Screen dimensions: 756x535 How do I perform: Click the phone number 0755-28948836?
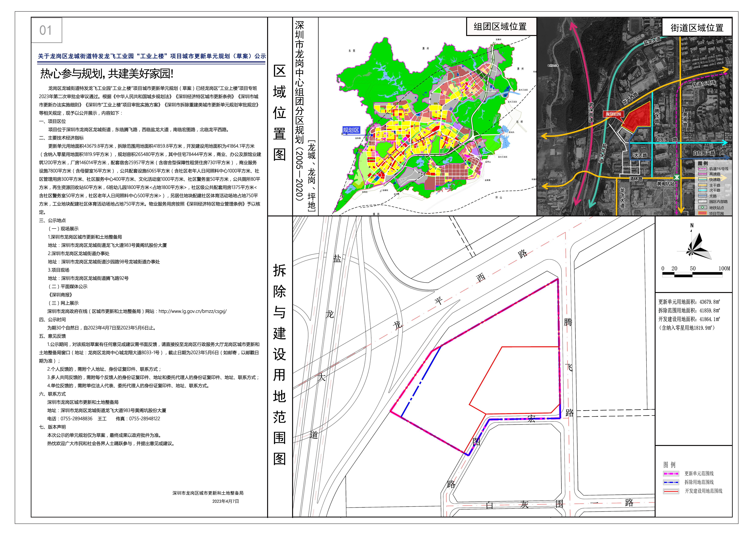point(76,419)
